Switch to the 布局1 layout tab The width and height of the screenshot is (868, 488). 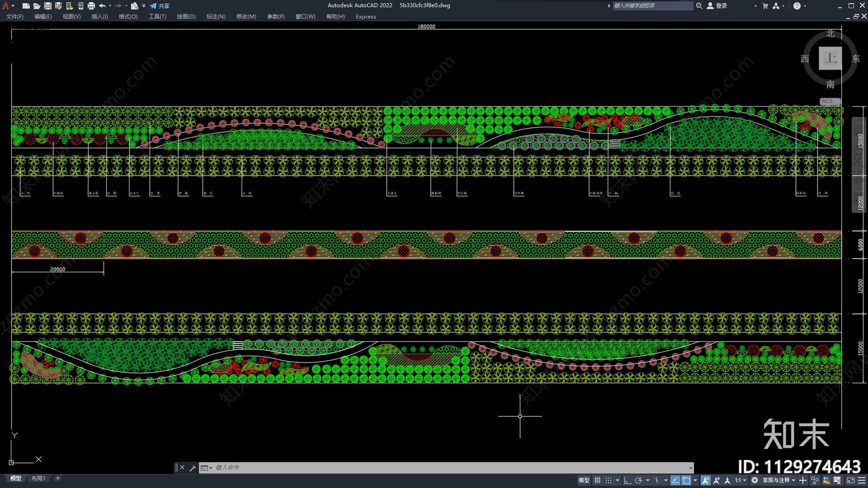38,478
